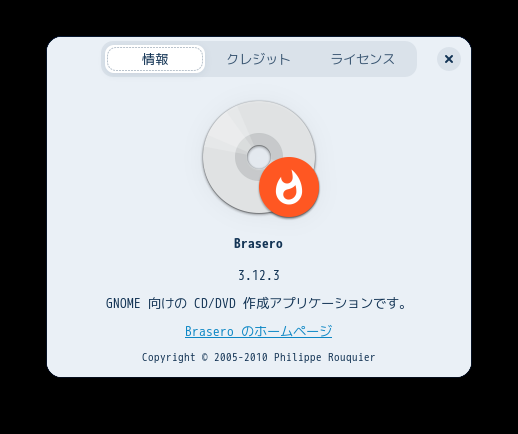Viewport: 518px width, 434px height.
Task: Click the white flame inside orange circle
Action: click(289, 187)
